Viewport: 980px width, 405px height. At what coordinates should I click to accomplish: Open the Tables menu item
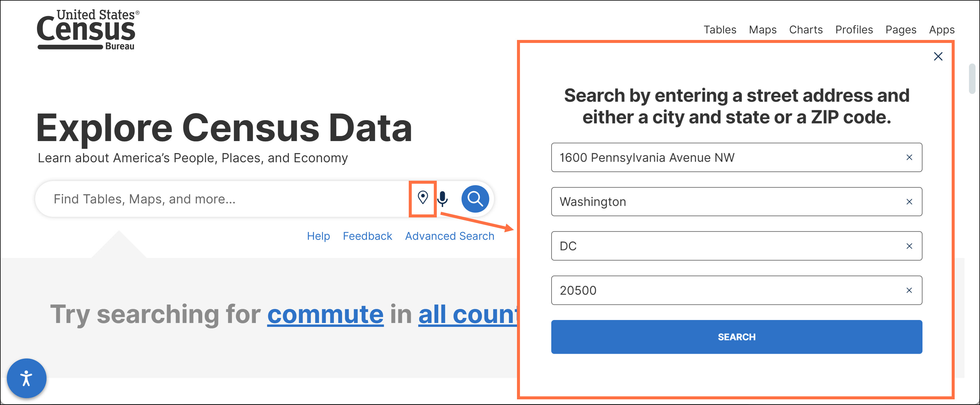pyautogui.click(x=720, y=30)
